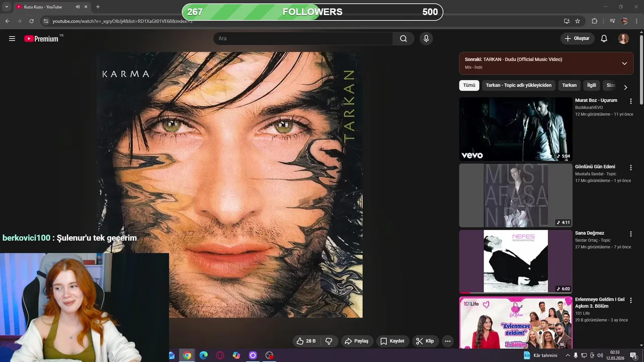Open the OBS icon in taskbar
This screenshot has width=644, height=362.
269,355
